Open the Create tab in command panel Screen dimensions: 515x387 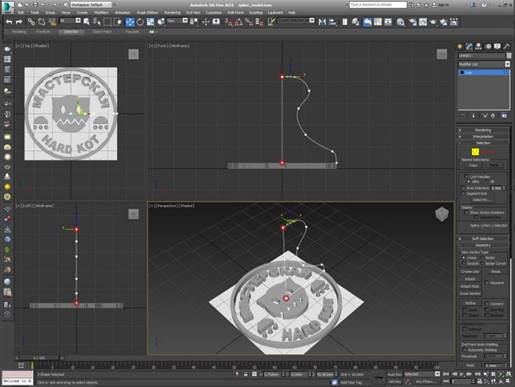coord(460,46)
